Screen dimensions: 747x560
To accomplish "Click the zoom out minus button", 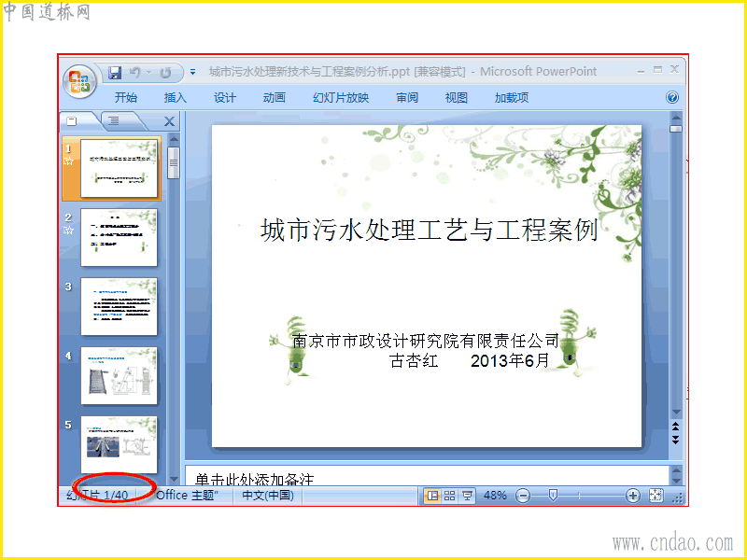I will (x=523, y=496).
